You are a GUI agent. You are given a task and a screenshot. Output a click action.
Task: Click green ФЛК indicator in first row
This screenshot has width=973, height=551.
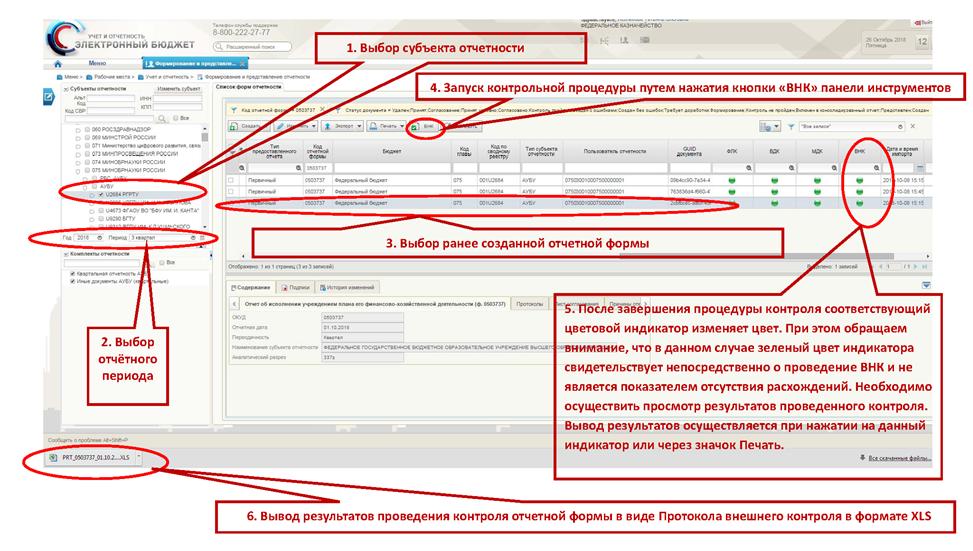click(732, 179)
